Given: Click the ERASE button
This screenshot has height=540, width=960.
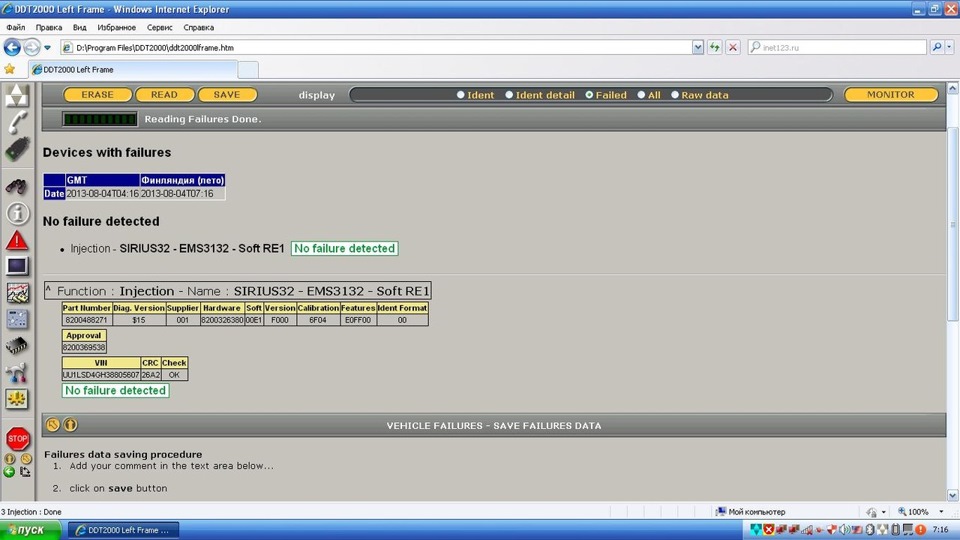Looking at the screenshot, I should click(97, 95).
